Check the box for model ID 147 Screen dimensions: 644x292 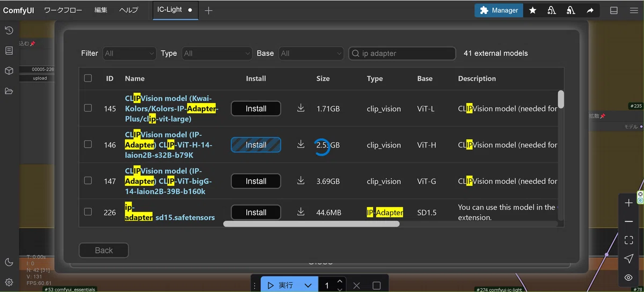pyautogui.click(x=88, y=181)
